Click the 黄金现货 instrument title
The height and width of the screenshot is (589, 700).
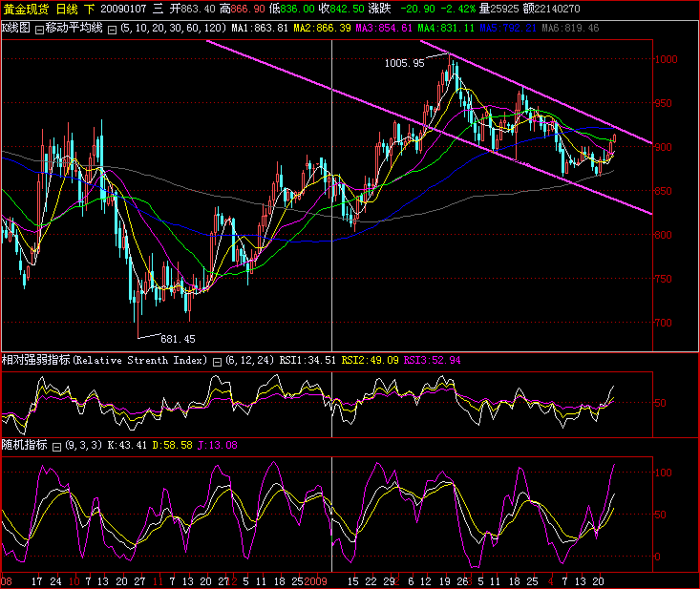tap(26, 9)
